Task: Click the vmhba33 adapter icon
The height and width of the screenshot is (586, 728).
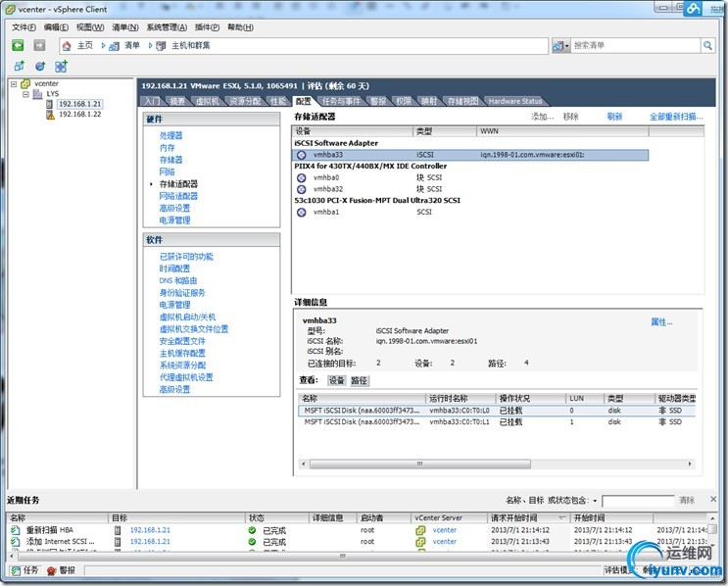Action: (x=302, y=155)
